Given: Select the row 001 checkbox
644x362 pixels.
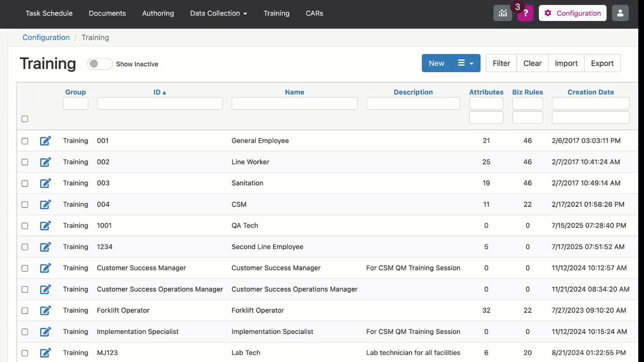Looking at the screenshot, I should pyautogui.click(x=25, y=141).
